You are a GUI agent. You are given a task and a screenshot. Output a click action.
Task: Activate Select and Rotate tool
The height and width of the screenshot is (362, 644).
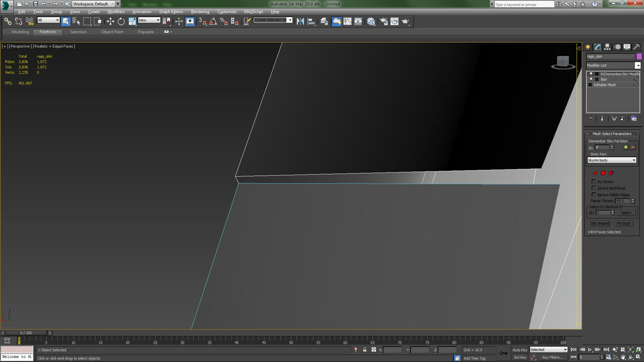pyautogui.click(x=121, y=21)
